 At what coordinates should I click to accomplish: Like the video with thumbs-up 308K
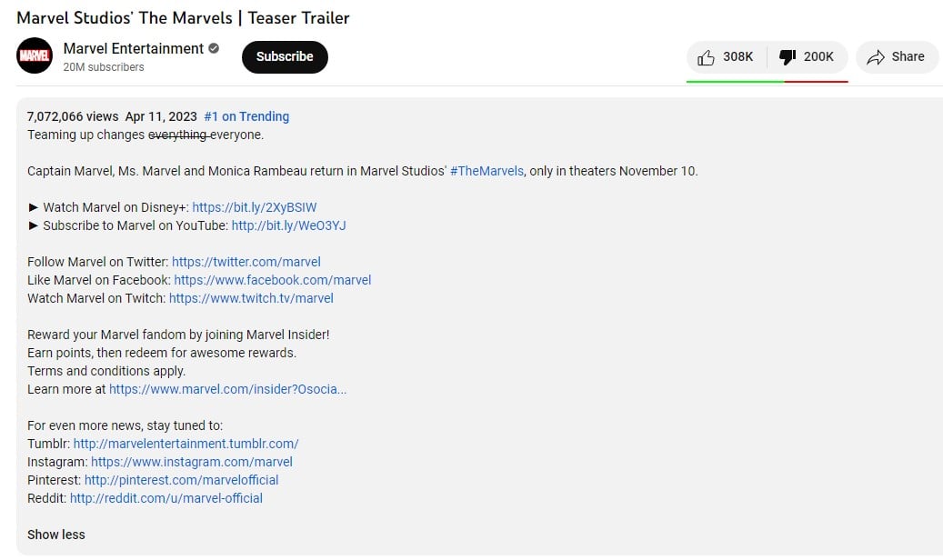(727, 57)
